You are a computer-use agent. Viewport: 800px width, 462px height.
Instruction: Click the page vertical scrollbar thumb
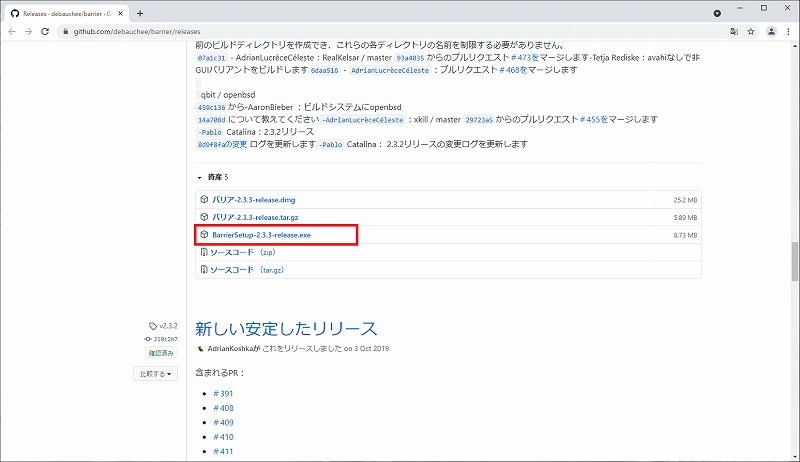[x=794, y=261]
